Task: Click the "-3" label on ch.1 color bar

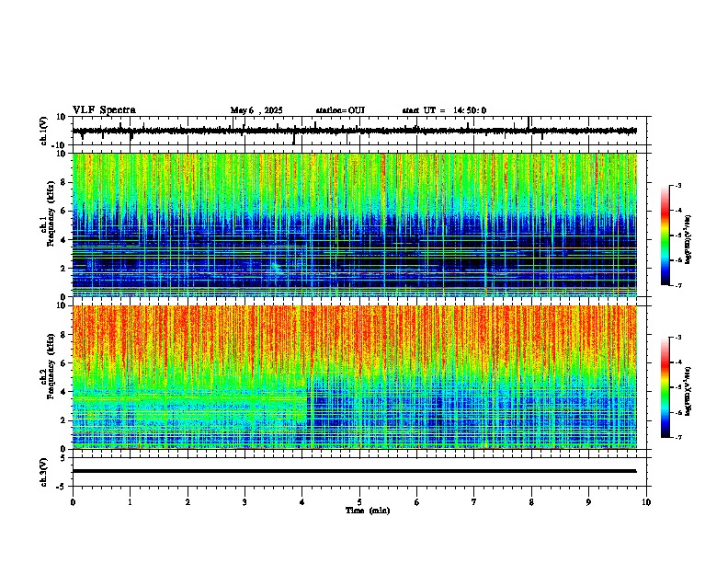Action: click(678, 186)
